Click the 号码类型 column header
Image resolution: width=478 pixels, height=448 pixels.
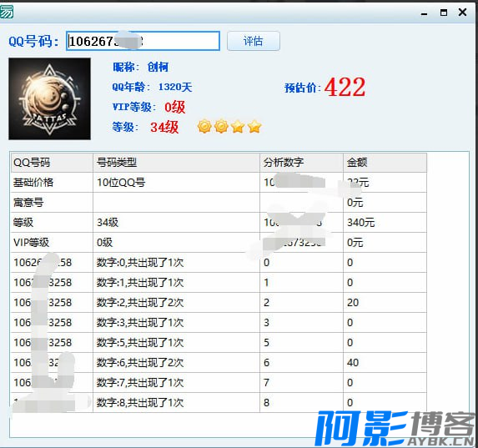point(176,163)
